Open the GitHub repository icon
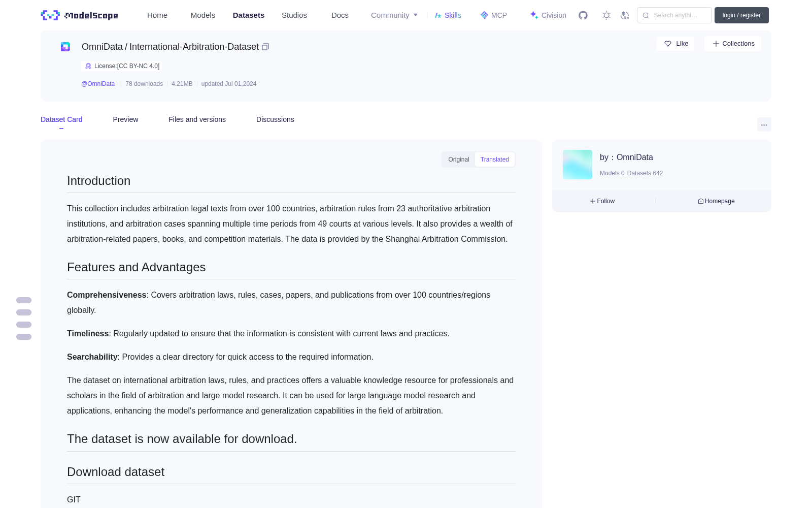 click(x=583, y=15)
